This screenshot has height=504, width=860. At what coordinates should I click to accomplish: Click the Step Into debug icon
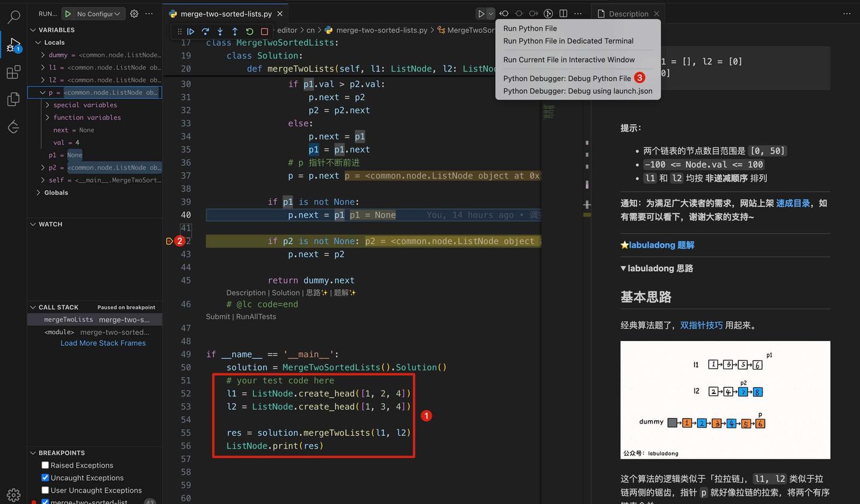point(220,31)
